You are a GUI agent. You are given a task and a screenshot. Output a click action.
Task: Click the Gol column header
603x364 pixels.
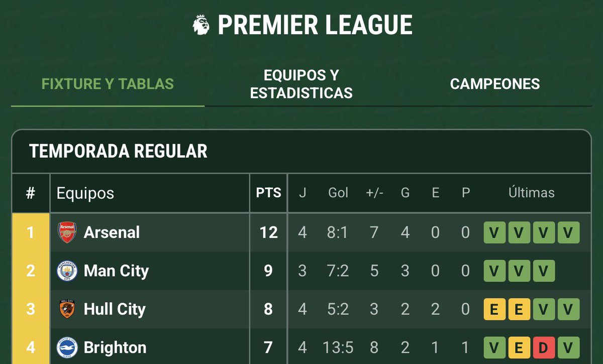coord(338,193)
